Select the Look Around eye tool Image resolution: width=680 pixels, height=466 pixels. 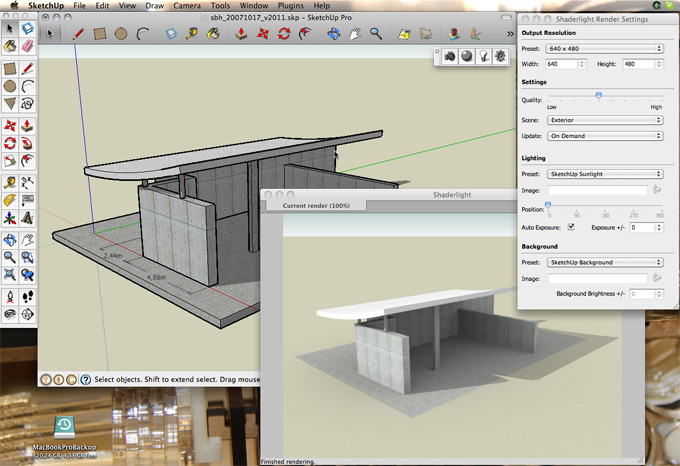click(10, 314)
